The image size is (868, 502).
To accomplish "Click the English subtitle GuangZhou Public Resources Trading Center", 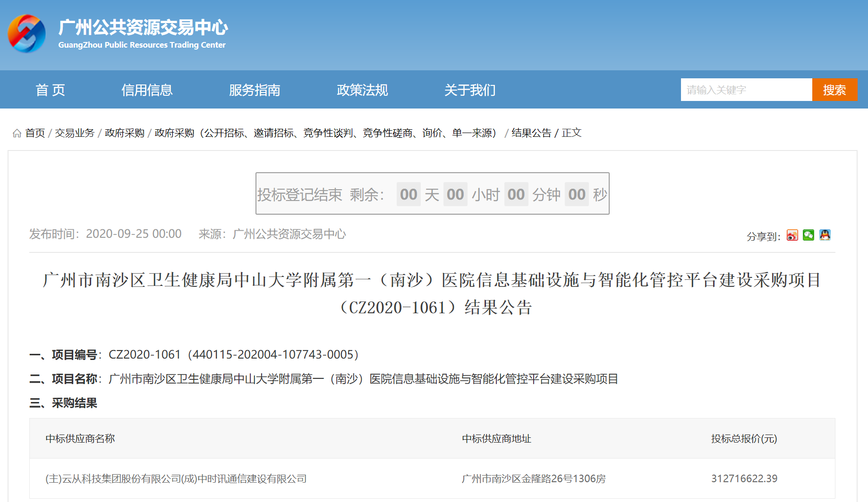I will pyautogui.click(x=142, y=45).
